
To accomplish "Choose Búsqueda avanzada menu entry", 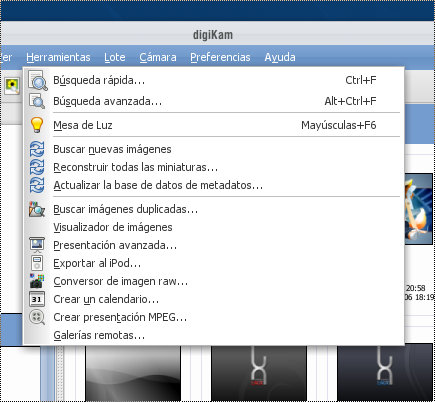I will pos(213,101).
